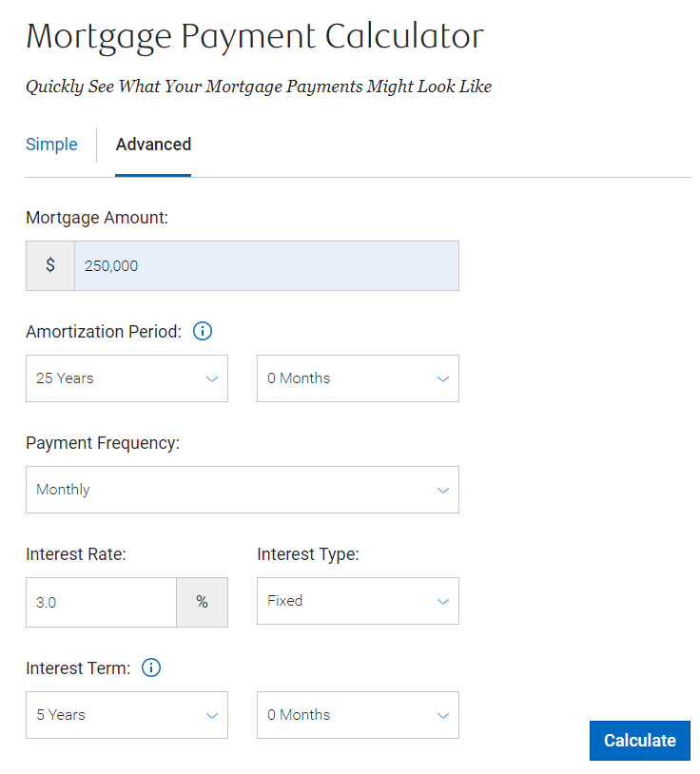
Task: Switch to the Simple tab
Action: point(51,145)
